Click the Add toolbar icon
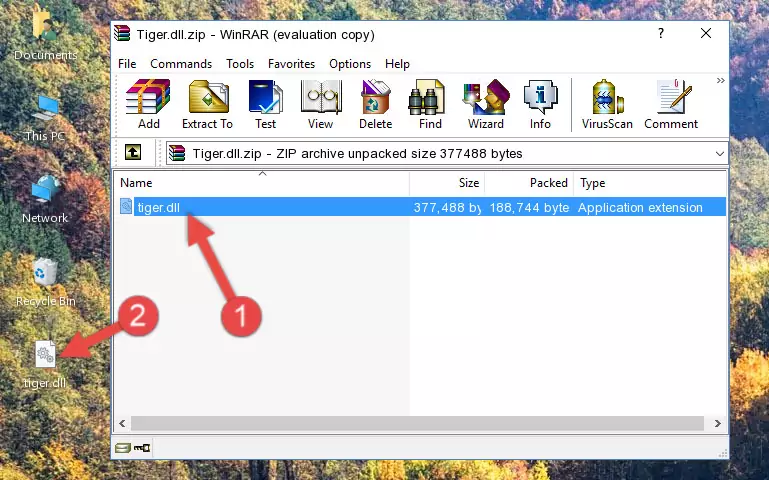 point(148,104)
